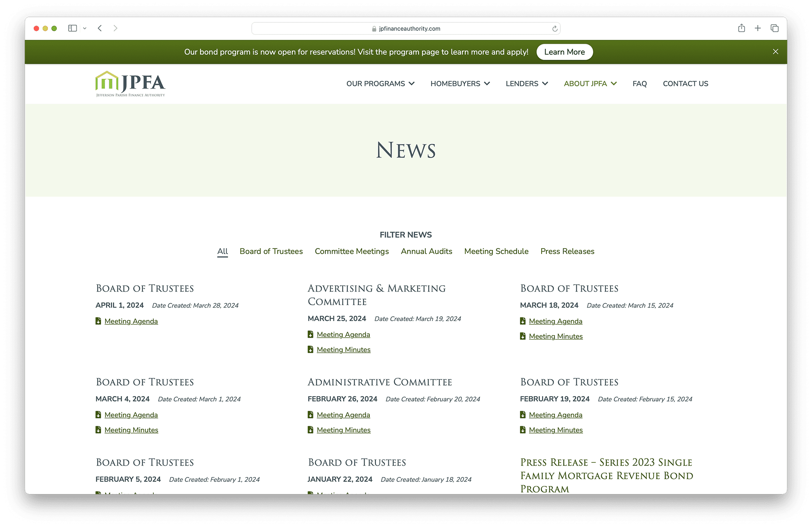Click the April 1, 2024 date text
This screenshot has width=812, height=527.
pos(119,306)
